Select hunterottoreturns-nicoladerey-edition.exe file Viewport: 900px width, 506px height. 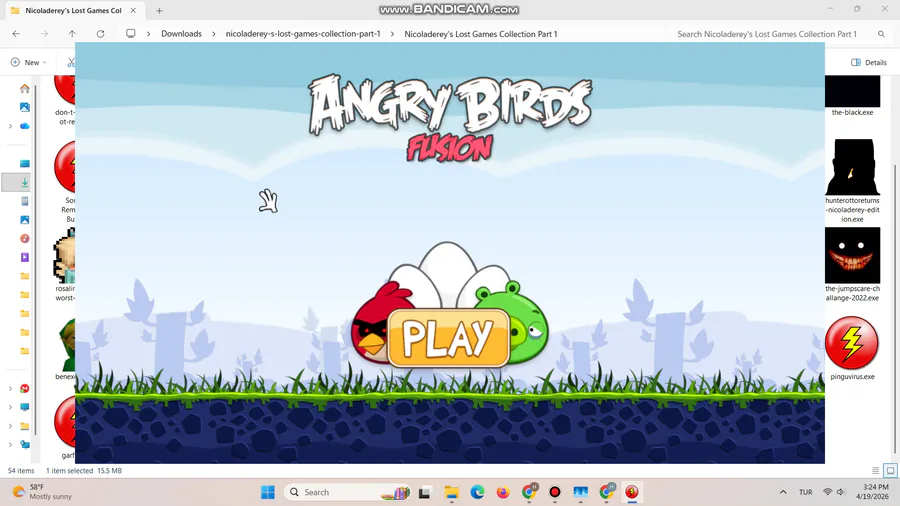click(x=852, y=168)
